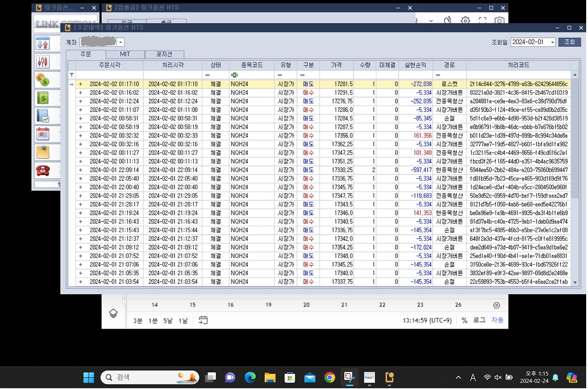Select the 1날 range
Image resolution: width=588 pixels, height=389 pixels.
(x=183, y=320)
